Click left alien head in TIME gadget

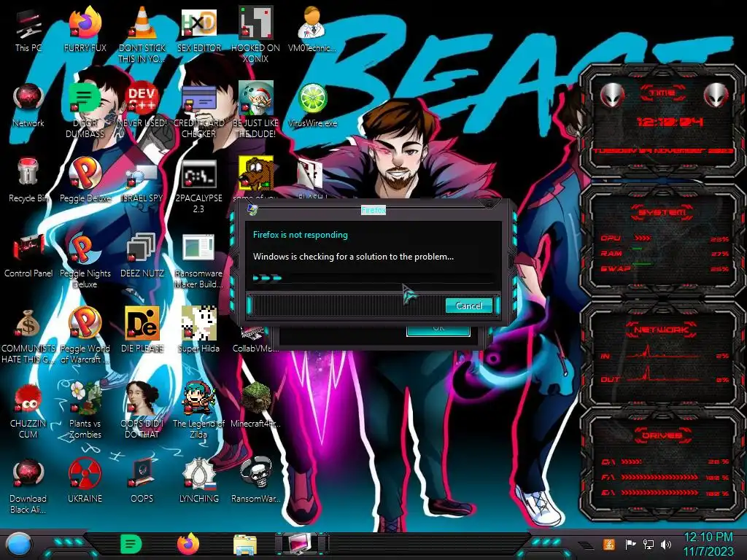pyautogui.click(x=612, y=96)
